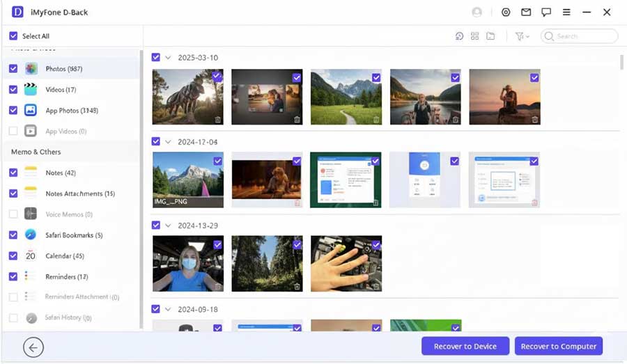
Task: Collapse the 2025-03-10 date group
Action: coord(168,58)
